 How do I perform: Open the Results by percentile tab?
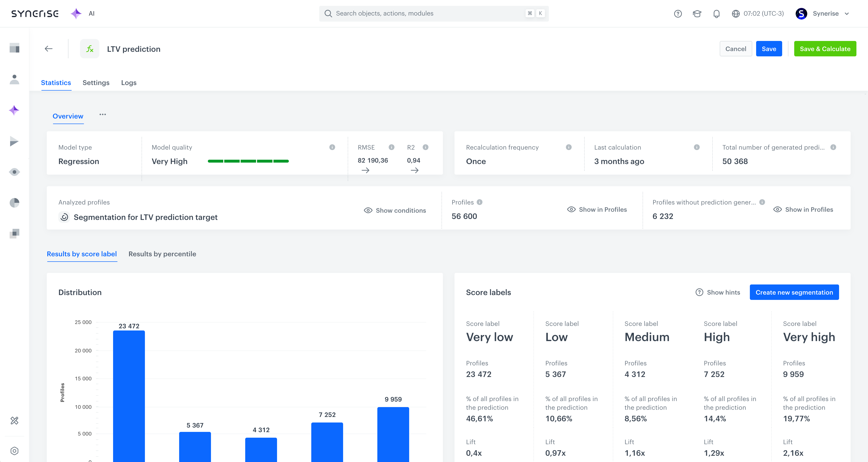(163, 254)
